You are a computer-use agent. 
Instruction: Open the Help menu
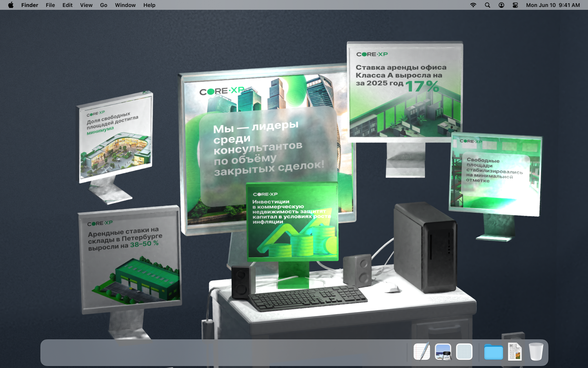pyautogui.click(x=149, y=5)
